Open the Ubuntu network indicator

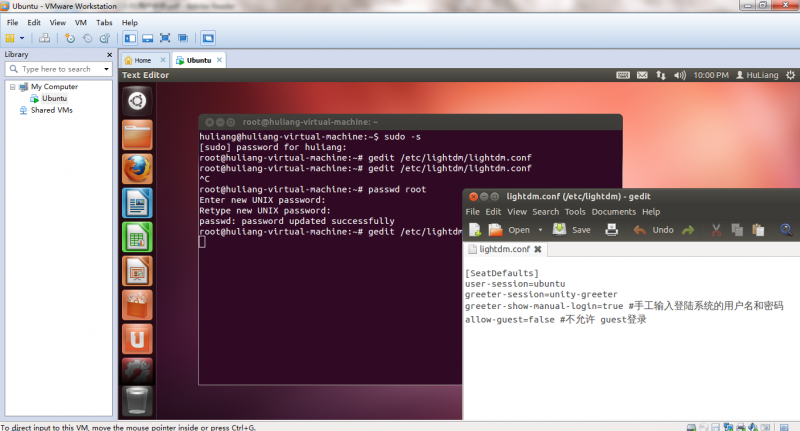point(661,75)
